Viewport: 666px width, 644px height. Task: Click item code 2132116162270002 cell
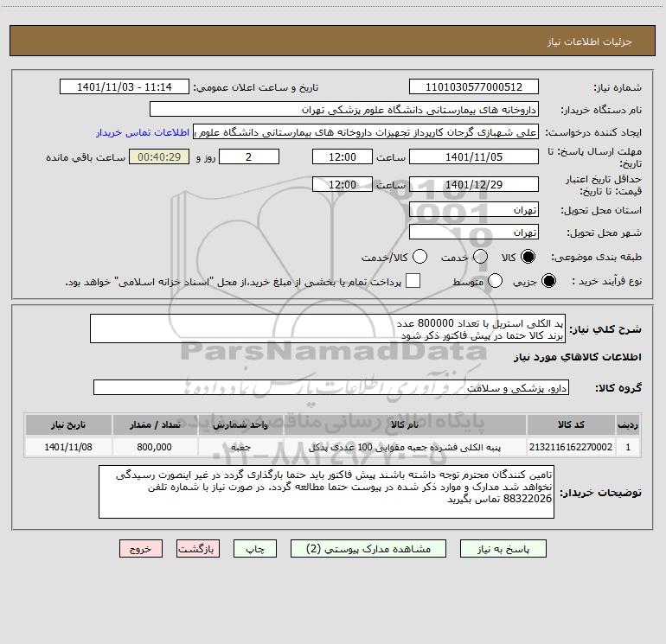tap(571, 447)
